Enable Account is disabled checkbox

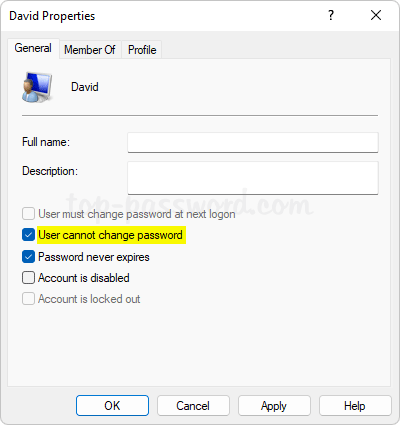click(28, 278)
